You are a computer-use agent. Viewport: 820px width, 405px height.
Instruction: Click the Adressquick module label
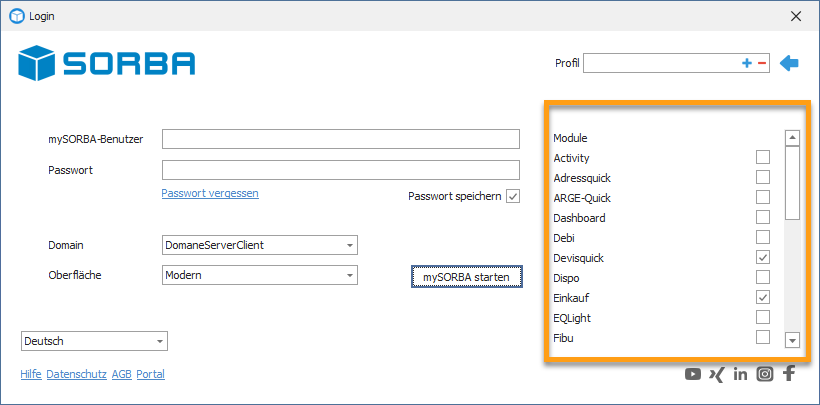(582, 178)
